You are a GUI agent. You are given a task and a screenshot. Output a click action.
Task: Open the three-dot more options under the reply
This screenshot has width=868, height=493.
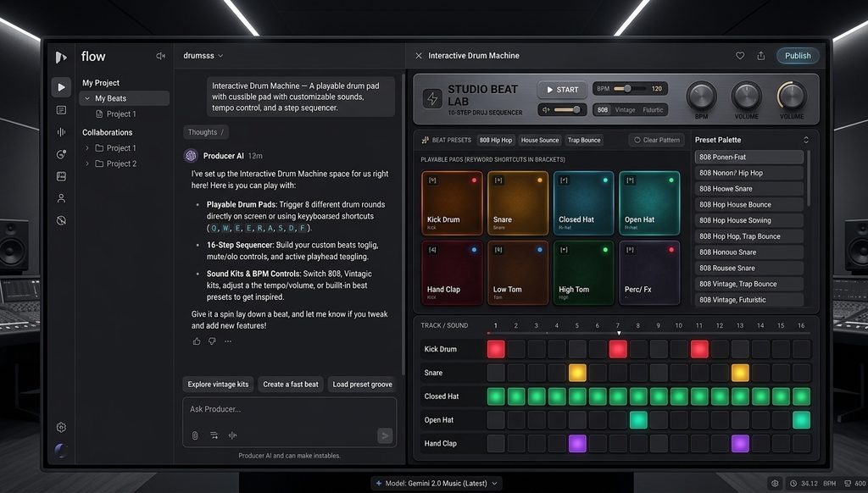[x=228, y=341]
